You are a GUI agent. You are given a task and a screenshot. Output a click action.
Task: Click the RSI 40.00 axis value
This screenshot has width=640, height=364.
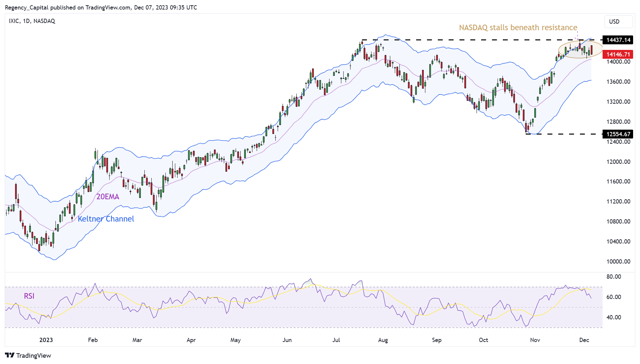(614, 317)
